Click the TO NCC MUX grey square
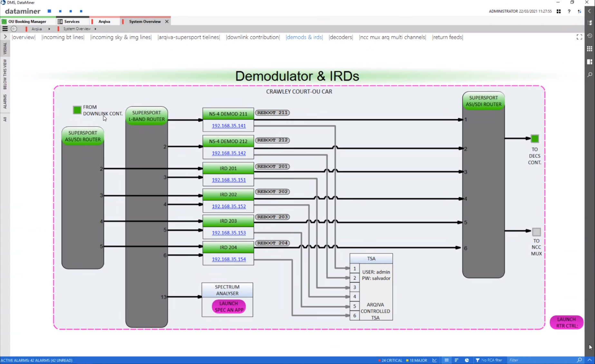The width and height of the screenshot is (595, 364). tap(536, 232)
